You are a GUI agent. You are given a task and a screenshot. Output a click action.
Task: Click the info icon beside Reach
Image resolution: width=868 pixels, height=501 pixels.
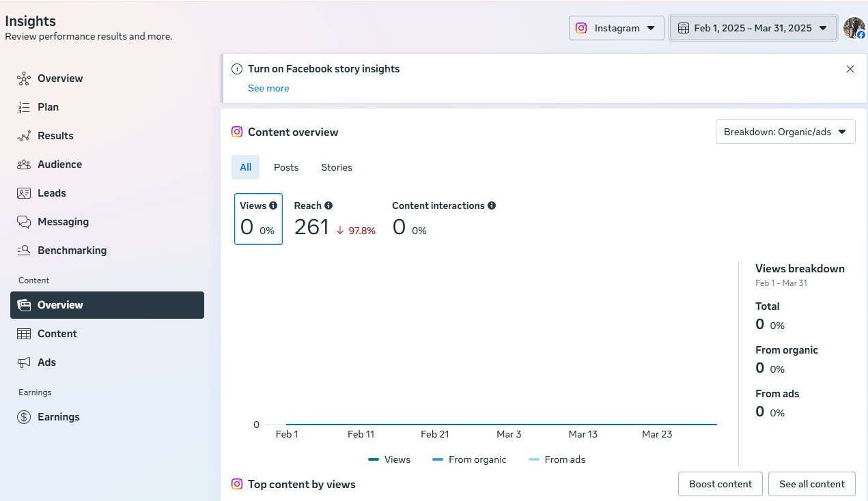coord(328,205)
